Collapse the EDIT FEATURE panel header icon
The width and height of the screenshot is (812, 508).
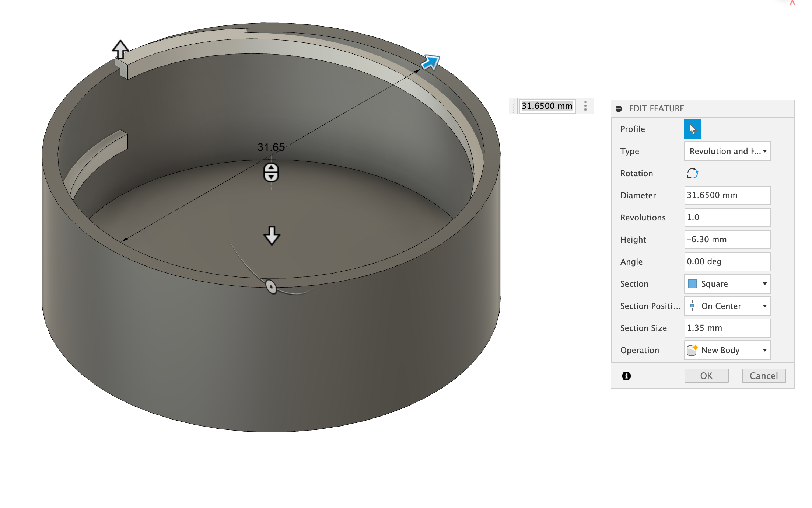click(x=619, y=109)
